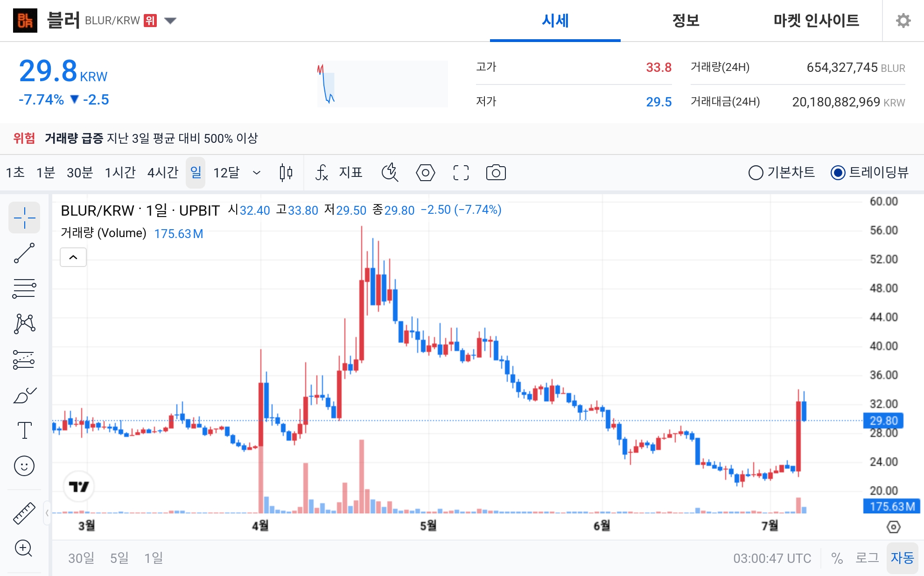Expand the time interval dropdown chevron
Viewport: 924px width, 576px height.
[256, 173]
